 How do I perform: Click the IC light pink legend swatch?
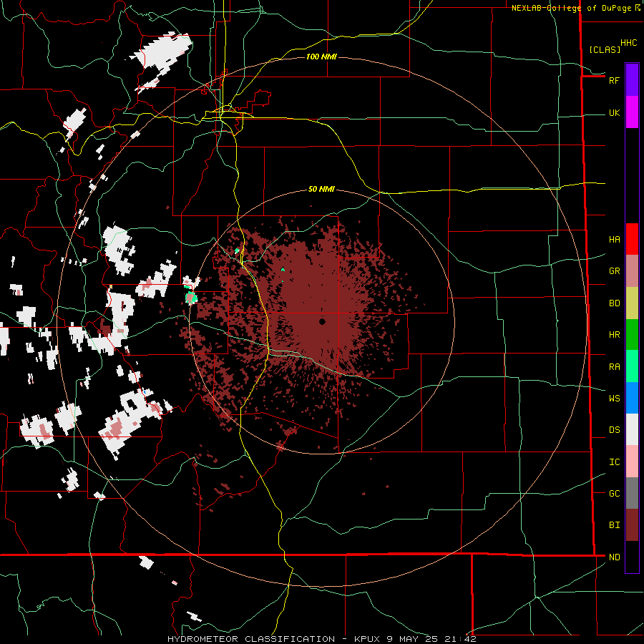click(x=632, y=462)
